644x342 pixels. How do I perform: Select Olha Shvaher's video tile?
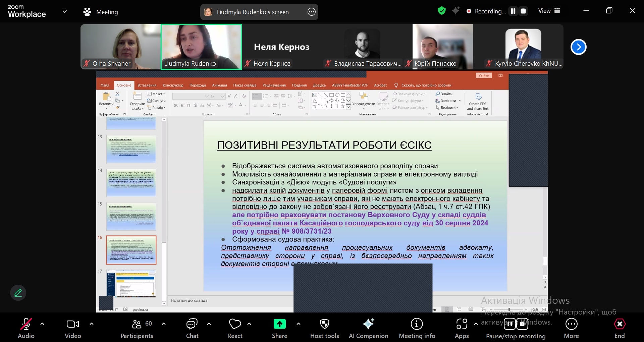point(120,47)
